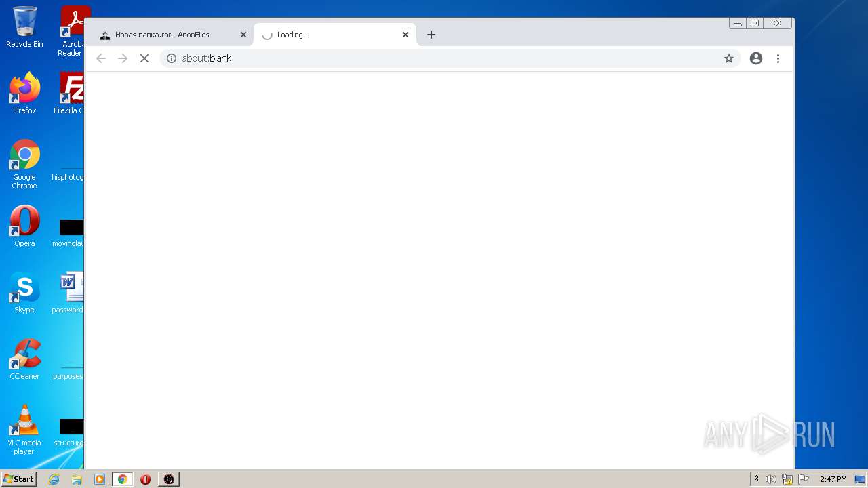The image size is (868, 488).
Task: Launch Windows Media Player from taskbar
Action: point(100,479)
